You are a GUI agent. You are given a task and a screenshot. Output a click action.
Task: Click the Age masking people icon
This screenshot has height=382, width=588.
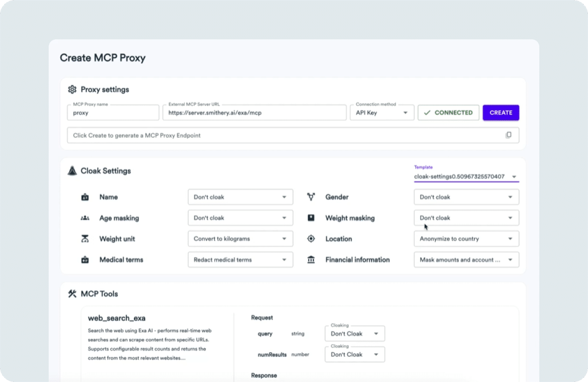click(85, 218)
